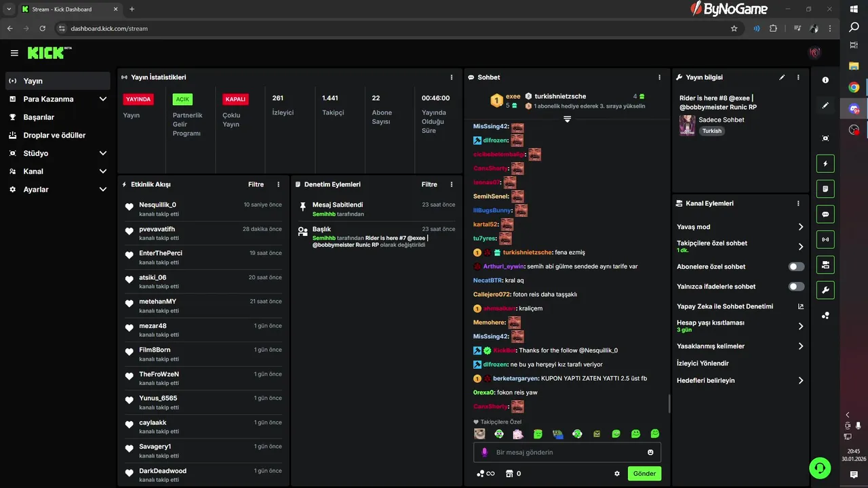Screen dimensions: 868x488
Task: Click the chat panel scrollbar
Action: (x=669, y=404)
